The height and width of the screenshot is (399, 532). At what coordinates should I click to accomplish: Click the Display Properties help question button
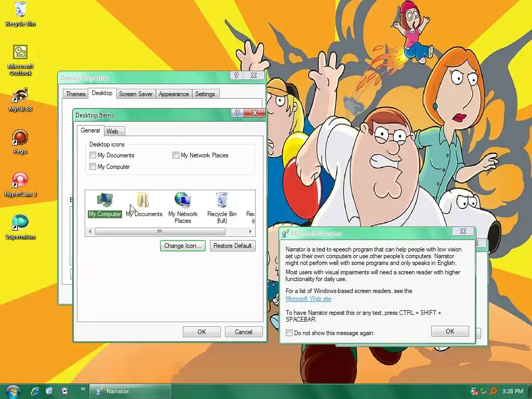[x=236, y=75]
